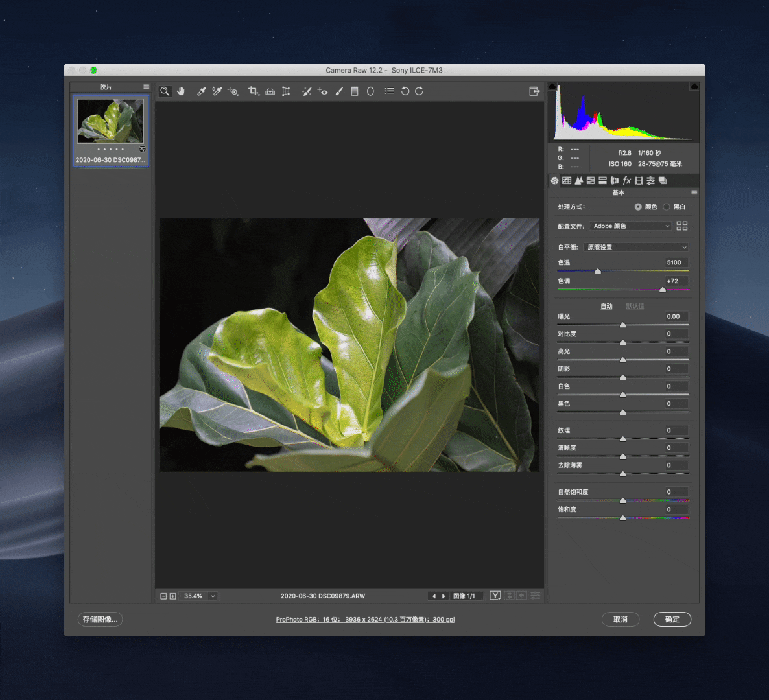Rotate image clockwise
Viewport: 769px width, 700px height.
point(420,91)
